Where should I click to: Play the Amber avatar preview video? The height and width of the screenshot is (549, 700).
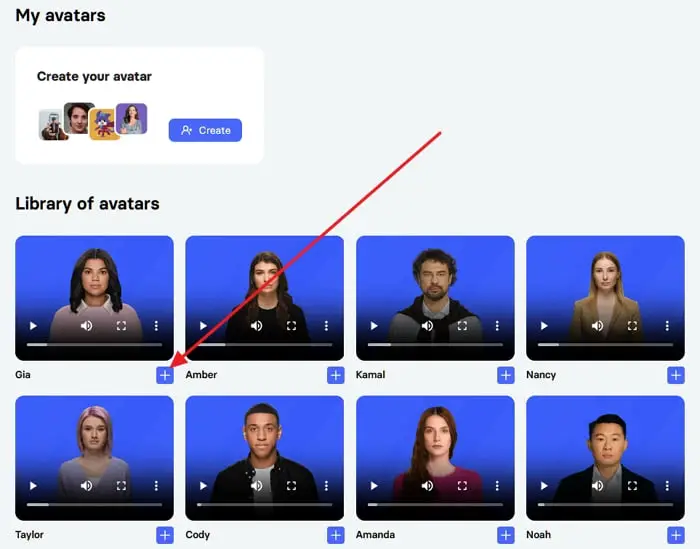tap(204, 326)
